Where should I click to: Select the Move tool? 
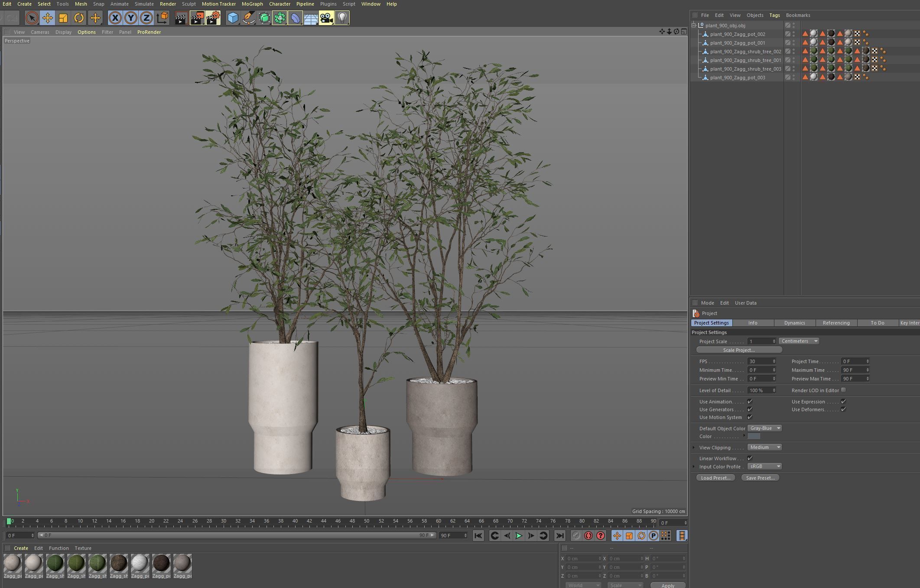(48, 18)
